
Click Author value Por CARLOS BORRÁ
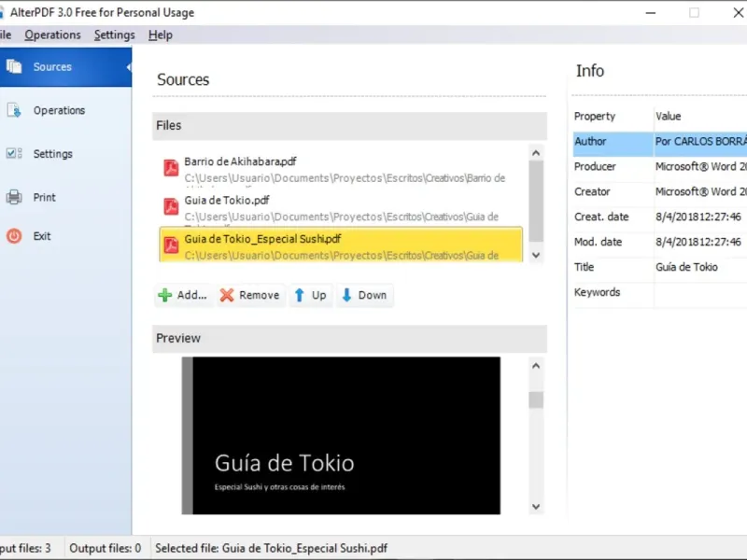coord(701,142)
